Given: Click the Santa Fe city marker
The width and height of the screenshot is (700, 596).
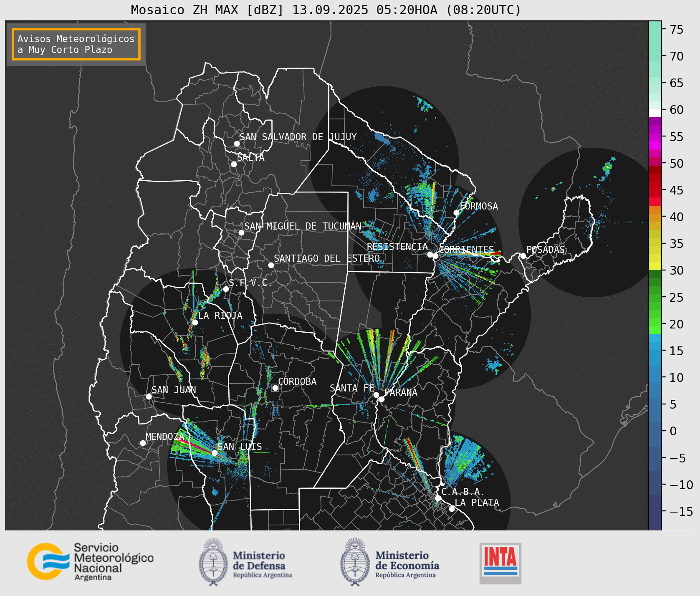Looking at the screenshot, I should click(x=376, y=395).
